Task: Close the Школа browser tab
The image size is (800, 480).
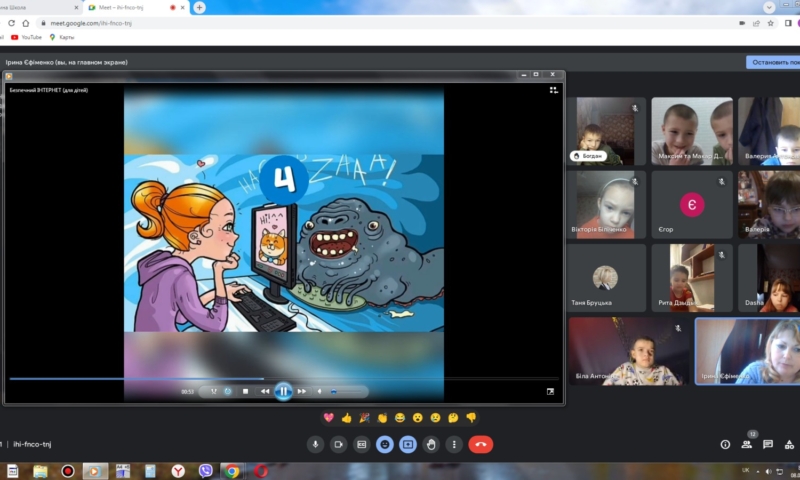Action: pos(77,8)
